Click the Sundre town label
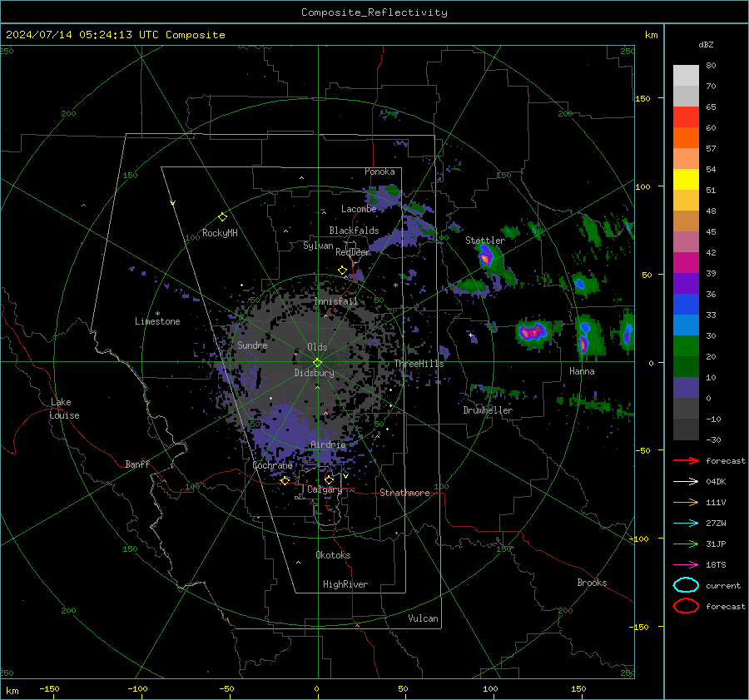The image size is (749, 700). (252, 345)
